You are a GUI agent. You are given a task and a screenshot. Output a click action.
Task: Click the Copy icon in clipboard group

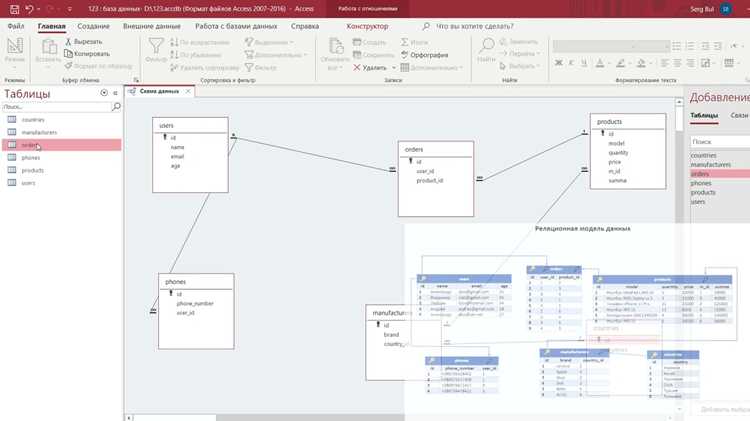[x=68, y=54]
